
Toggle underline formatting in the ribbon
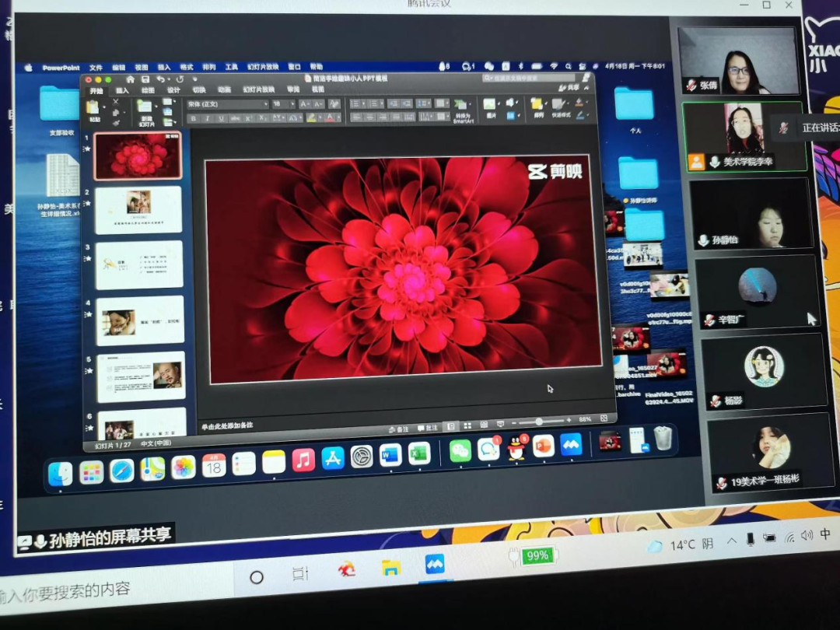click(222, 118)
